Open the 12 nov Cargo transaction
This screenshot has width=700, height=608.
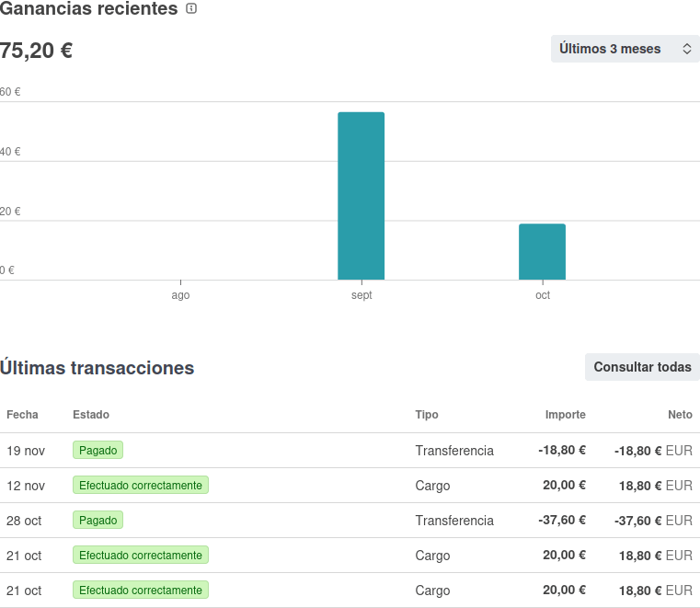432,486
